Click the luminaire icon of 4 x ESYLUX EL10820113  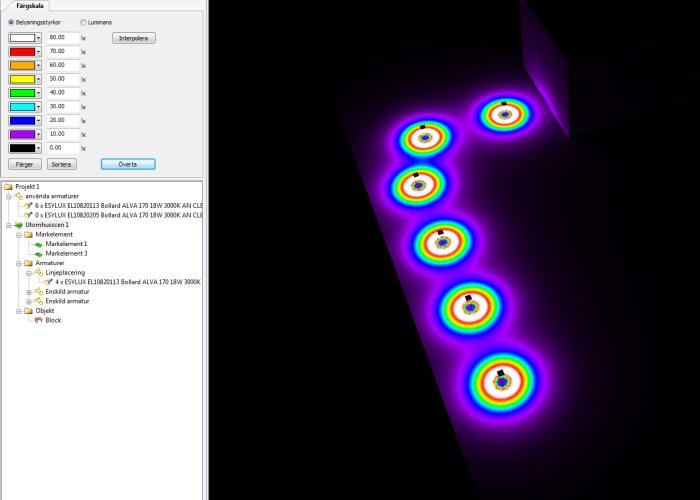[48, 282]
